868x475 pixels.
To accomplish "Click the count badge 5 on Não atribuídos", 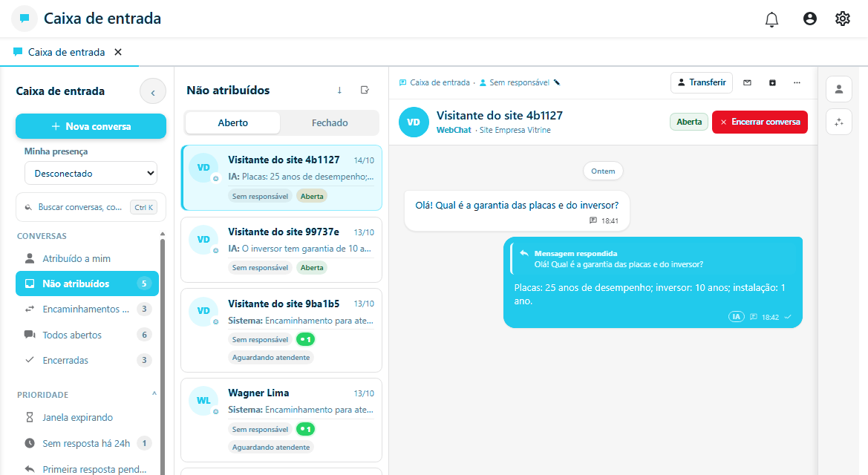I will point(144,284).
